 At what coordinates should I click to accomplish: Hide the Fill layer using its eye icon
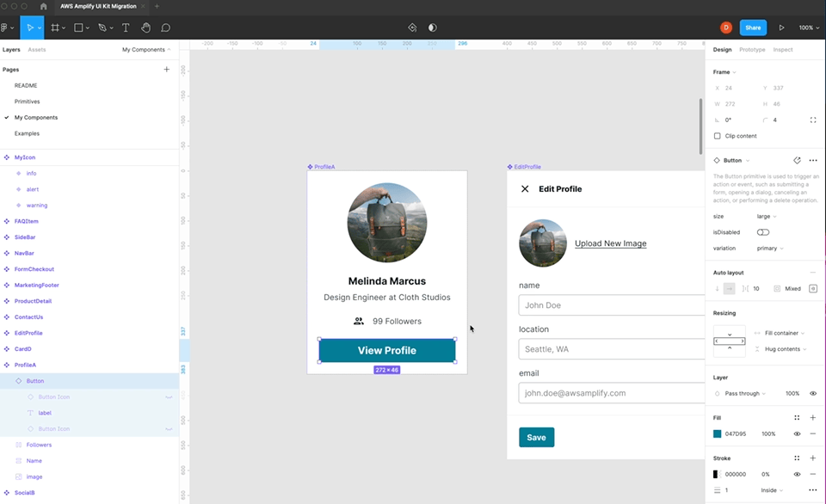pos(798,433)
